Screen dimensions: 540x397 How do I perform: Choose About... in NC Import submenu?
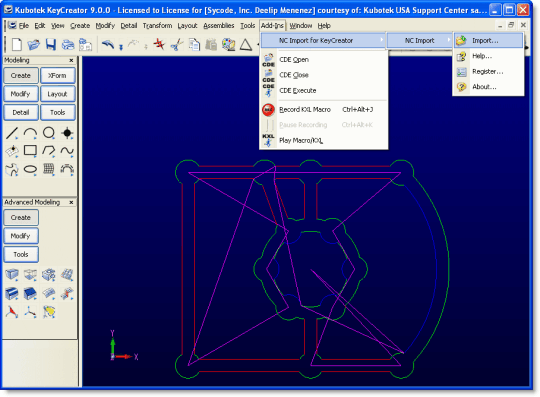point(489,86)
